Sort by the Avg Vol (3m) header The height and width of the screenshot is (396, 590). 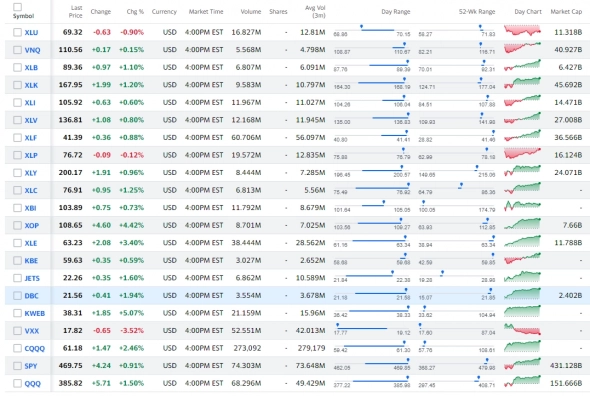(315, 12)
